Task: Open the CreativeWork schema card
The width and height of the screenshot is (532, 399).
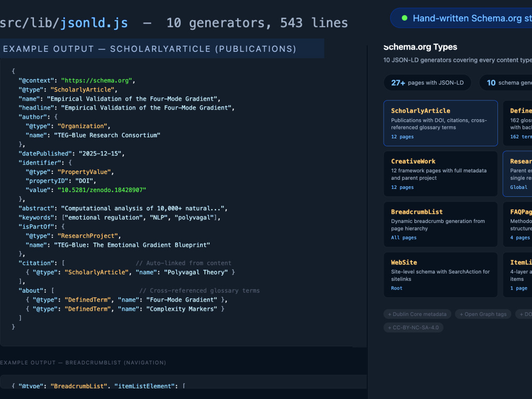Action: [x=440, y=174]
